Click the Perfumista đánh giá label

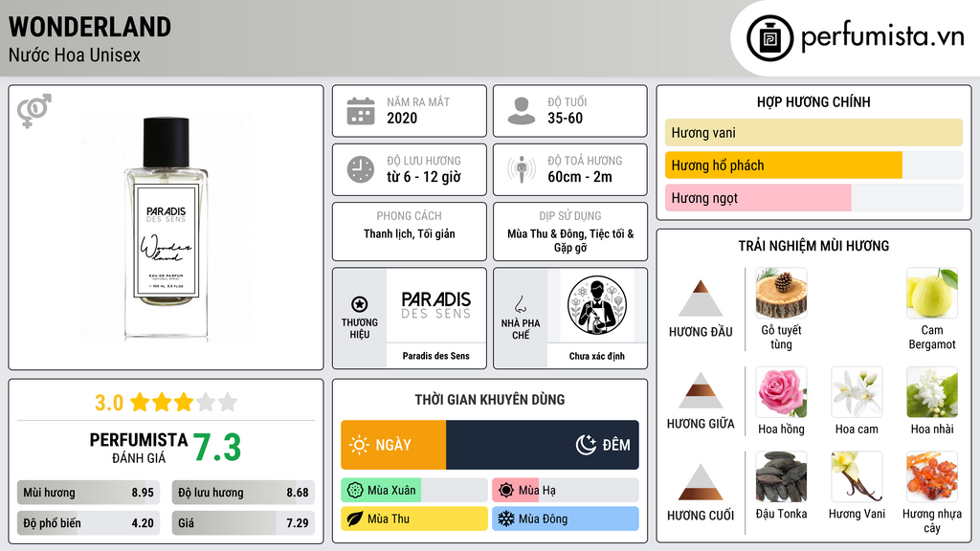point(138,448)
